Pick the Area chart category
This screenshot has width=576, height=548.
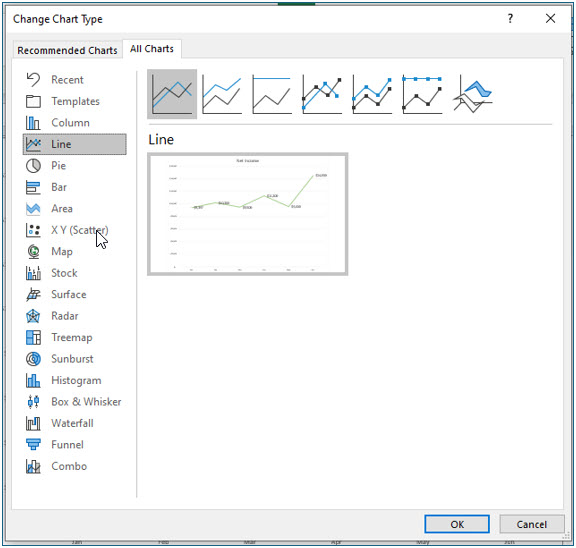pos(75,209)
